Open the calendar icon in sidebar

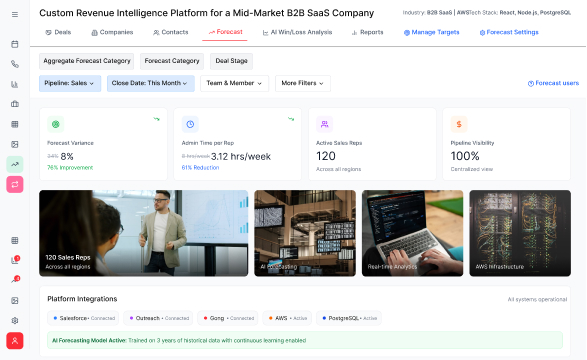(x=15, y=44)
